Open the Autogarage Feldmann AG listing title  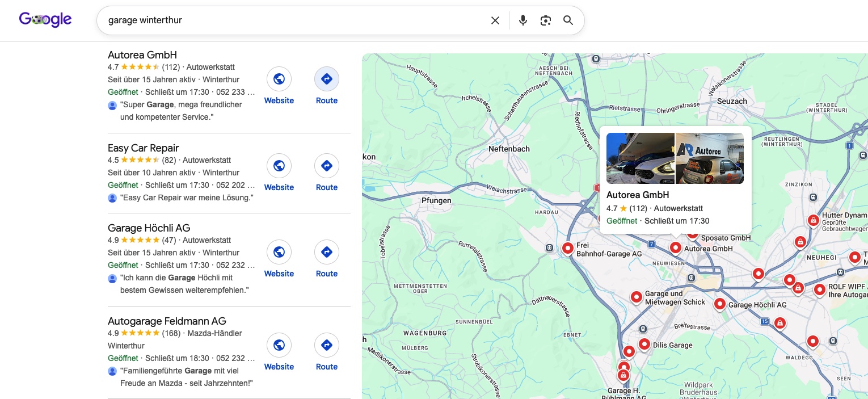[167, 321]
